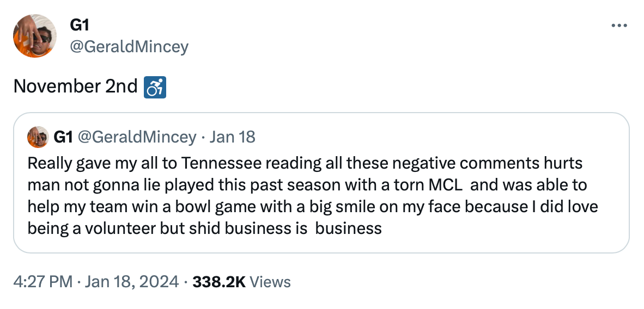Click the bold 338.2K view count
This screenshot has height=309, width=644.
click(x=219, y=282)
